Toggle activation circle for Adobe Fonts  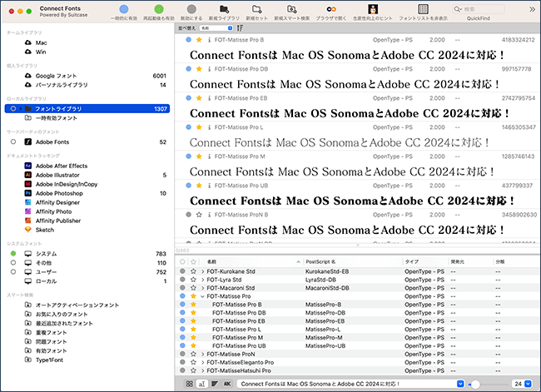(13, 141)
